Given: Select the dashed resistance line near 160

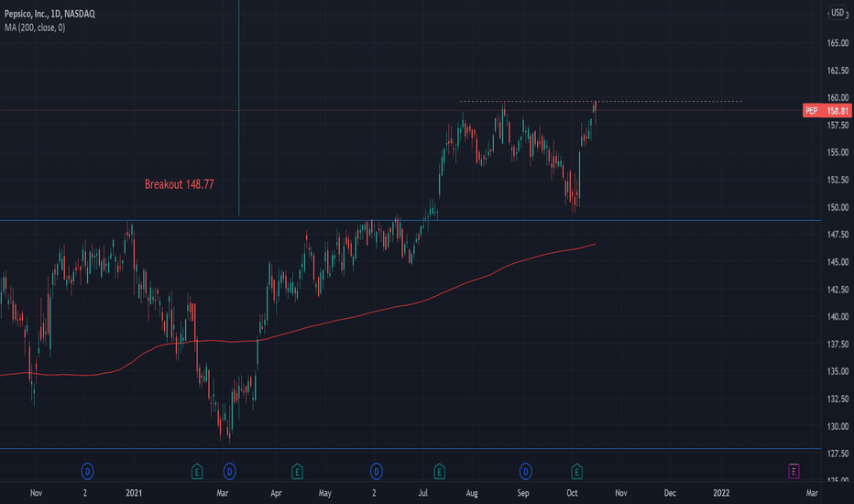Looking at the screenshot, I should pos(601,102).
